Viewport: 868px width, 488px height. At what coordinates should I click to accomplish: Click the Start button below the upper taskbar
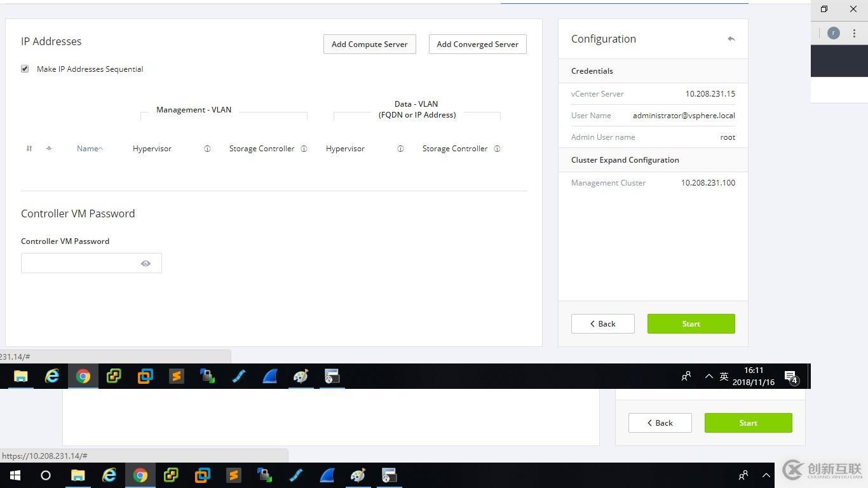[x=749, y=423]
